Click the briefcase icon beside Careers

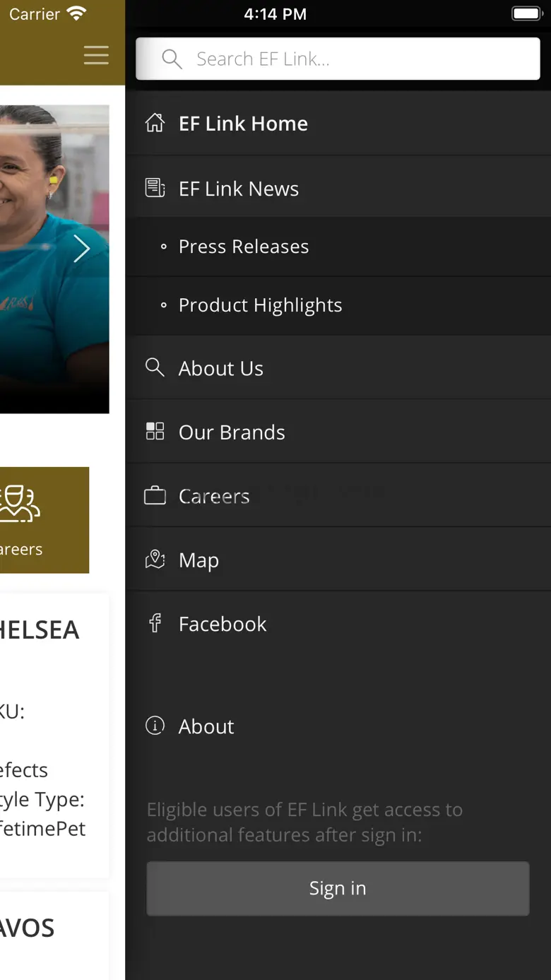(155, 496)
